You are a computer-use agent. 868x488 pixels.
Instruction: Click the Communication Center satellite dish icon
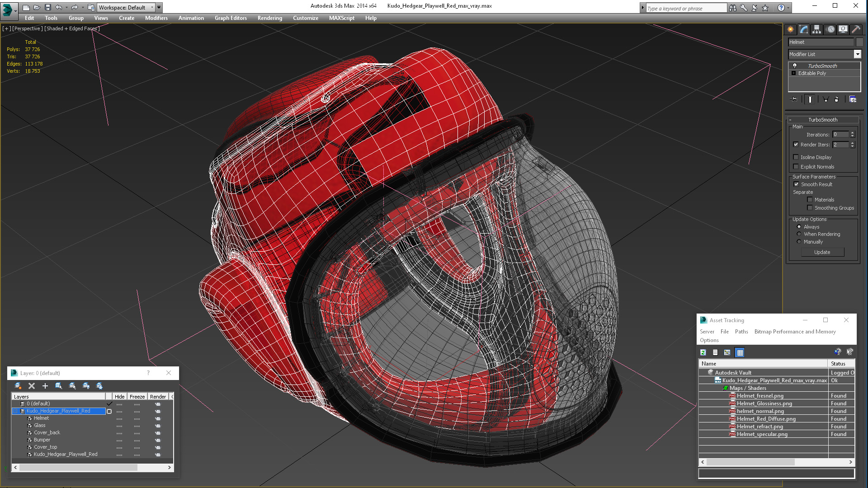point(755,8)
